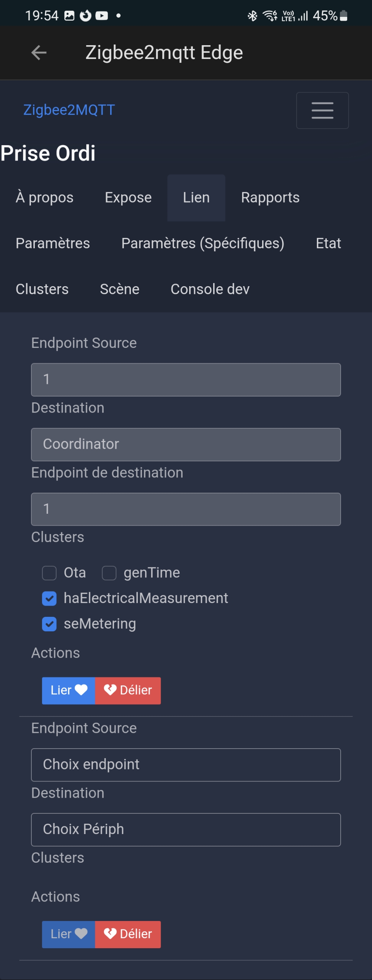The width and height of the screenshot is (372, 980).
Task: Open the hamburger navigation menu
Action: tap(322, 110)
